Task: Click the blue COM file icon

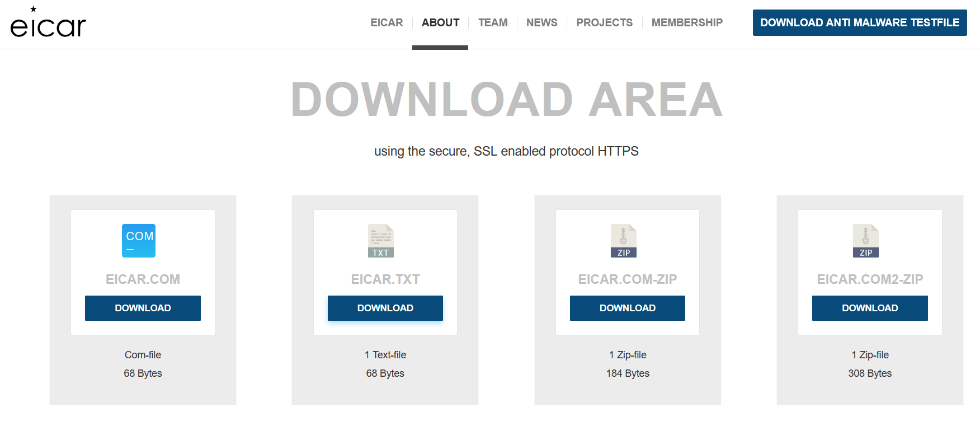Action: tap(139, 241)
